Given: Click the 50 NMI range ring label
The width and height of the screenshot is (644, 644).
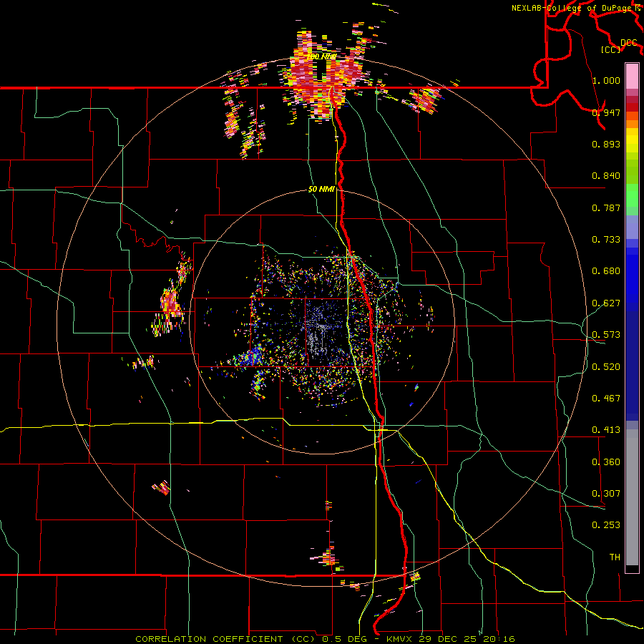Looking at the screenshot, I should coord(321,190).
